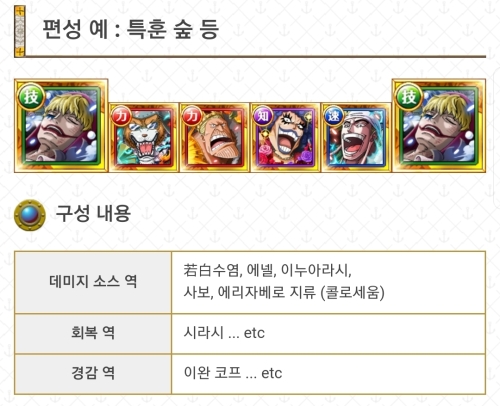Tap the right friend captain portrait
The image size is (500, 406).
tap(439, 126)
